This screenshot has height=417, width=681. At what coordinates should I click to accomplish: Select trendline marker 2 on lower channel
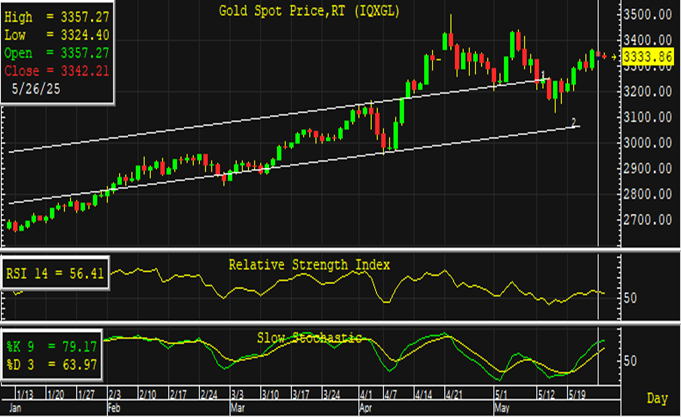(573, 122)
